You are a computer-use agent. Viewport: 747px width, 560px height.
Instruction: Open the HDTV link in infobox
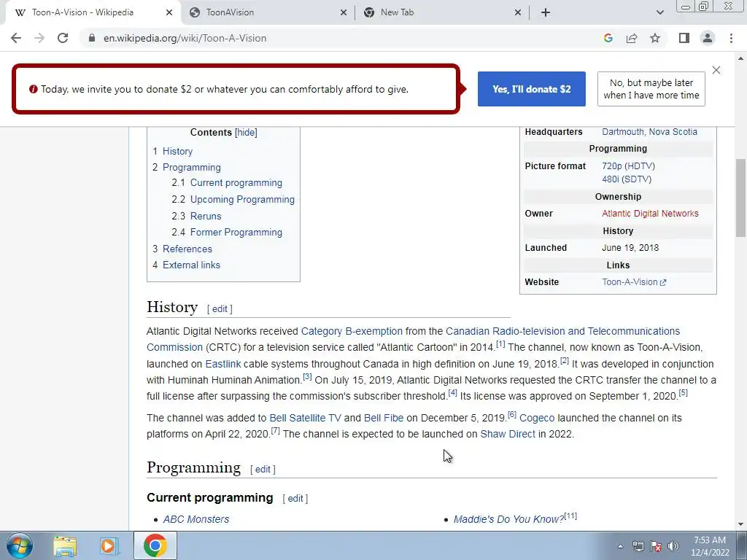coord(639,166)
